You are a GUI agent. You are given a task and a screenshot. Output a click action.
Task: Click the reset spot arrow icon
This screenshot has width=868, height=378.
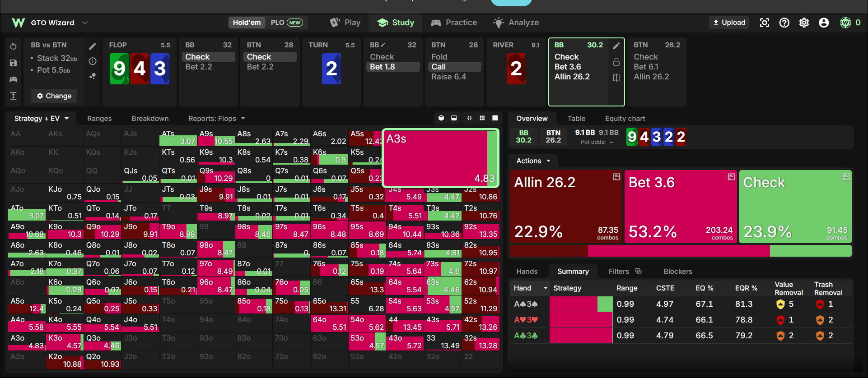[x=13, y=46]
